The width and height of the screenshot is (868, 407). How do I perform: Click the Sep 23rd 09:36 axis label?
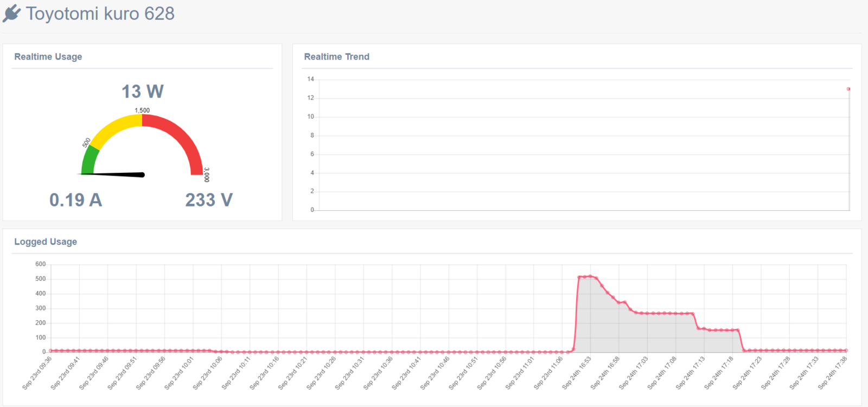coord(37,373)
